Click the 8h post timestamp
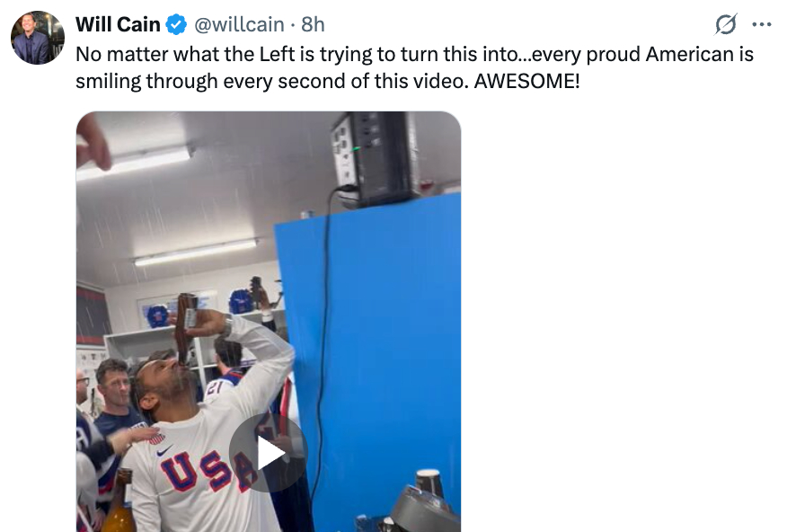The height and width of the screenshot is (532, 787). [x=314, y=24]
